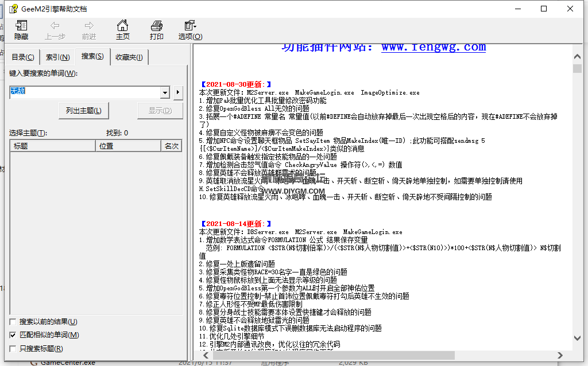Click the '找到: 0' results count text
The height and width of the screenshot is (366, 588).
pos(117,133)
